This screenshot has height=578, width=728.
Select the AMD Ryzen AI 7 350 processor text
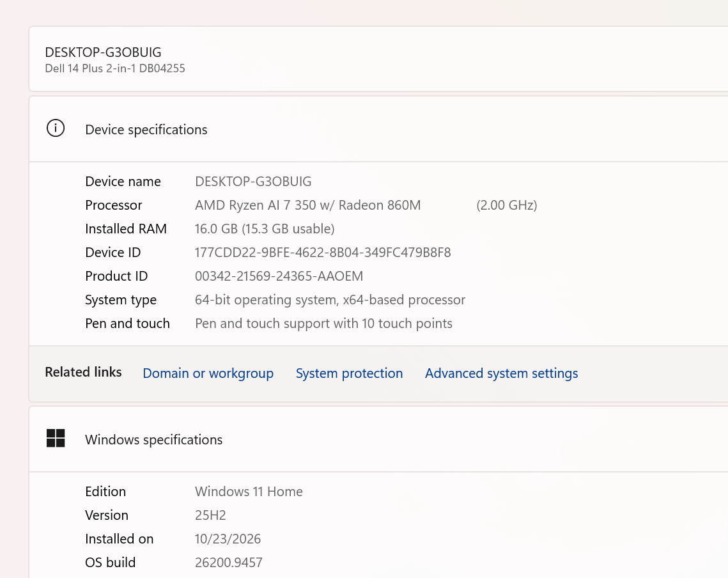pyautogui.click(x=308, y=205)
